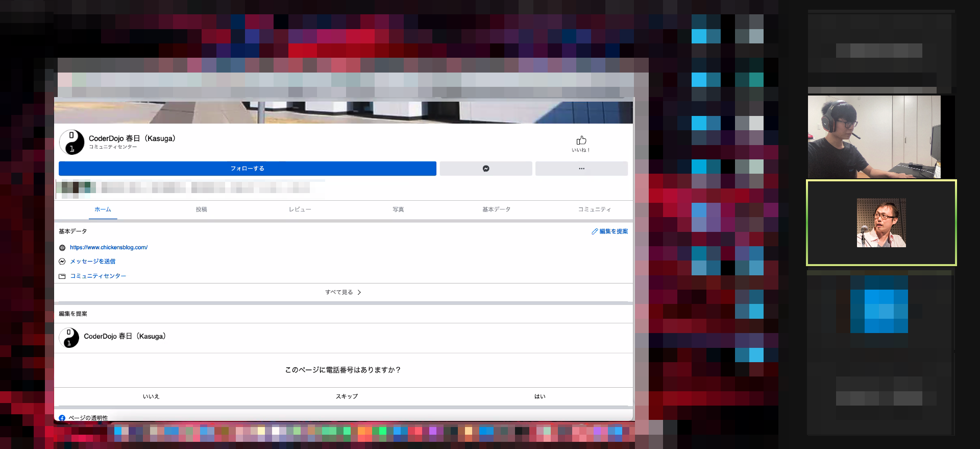Expand すべて見る chevron arrow
Viewport: 980px width, 449px height.
[359, 292]
